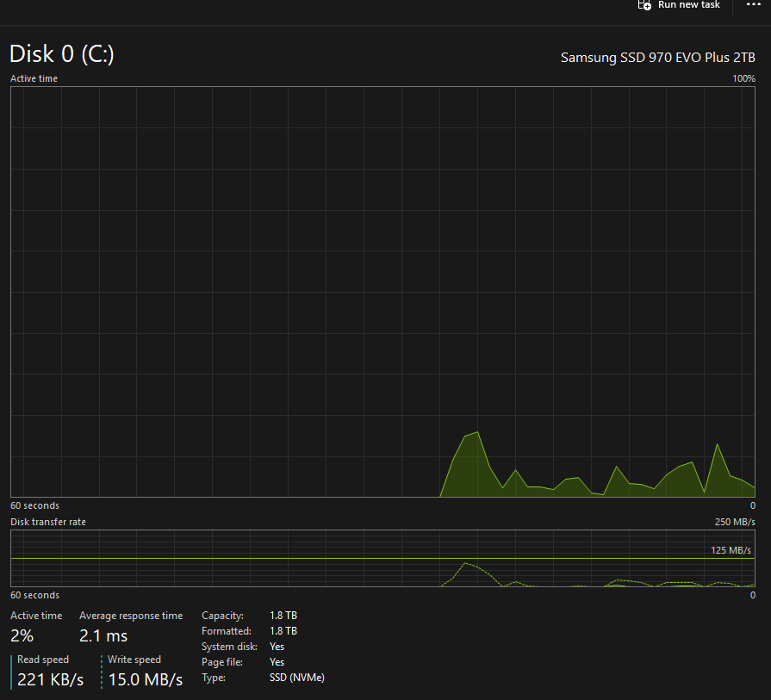Click the Page file: label
The width and height of the screenshot is (771, 700).
(x=222, y=662)
